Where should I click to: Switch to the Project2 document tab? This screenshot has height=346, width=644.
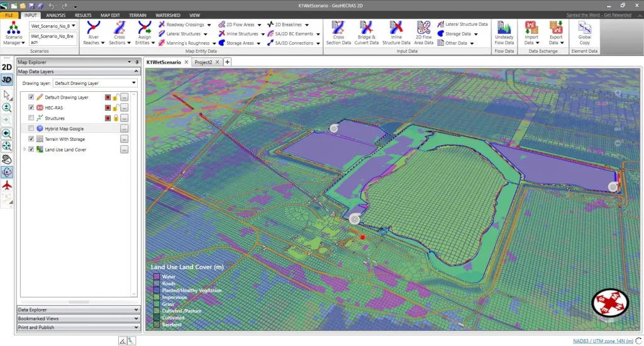[203, 62]
